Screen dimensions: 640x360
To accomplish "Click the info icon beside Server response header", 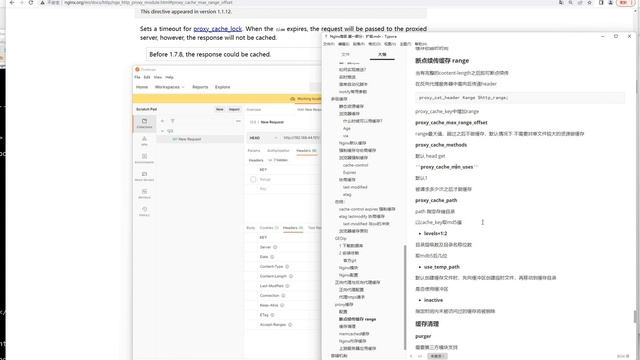I will [275, 247].
